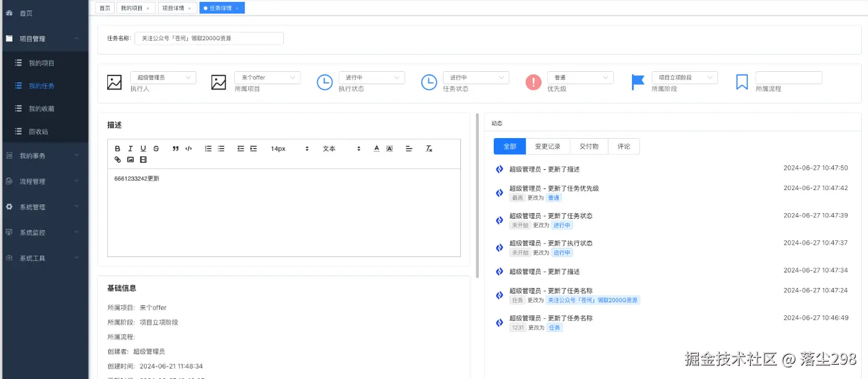This screenshot has height=379, width=868.
Task: Switch to the 变更记录 tab
Action: point(548,146)
